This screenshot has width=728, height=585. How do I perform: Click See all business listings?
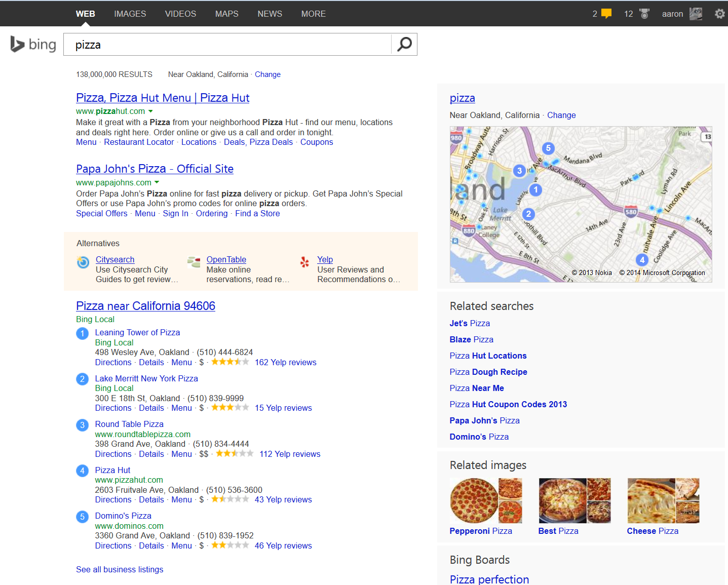tap(120, 570)
